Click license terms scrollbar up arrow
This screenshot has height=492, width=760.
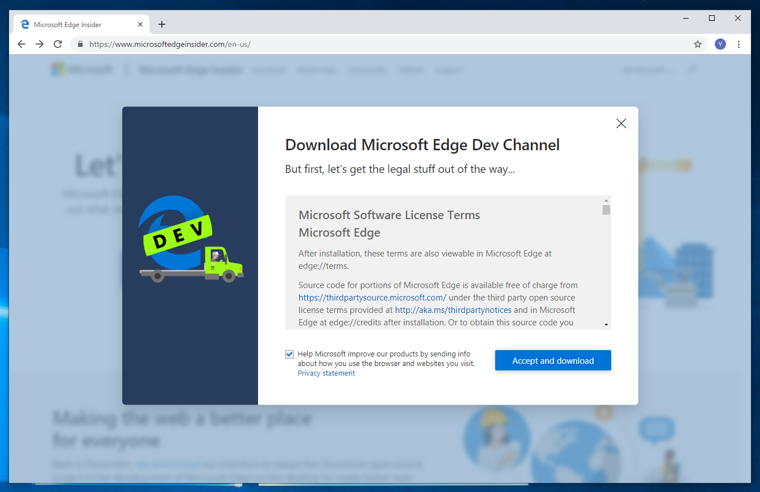click(606, 200)
